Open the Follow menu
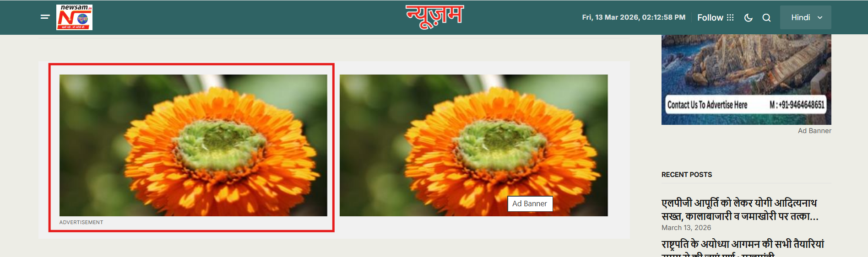 pyautogui.click(x=715, y=17)
